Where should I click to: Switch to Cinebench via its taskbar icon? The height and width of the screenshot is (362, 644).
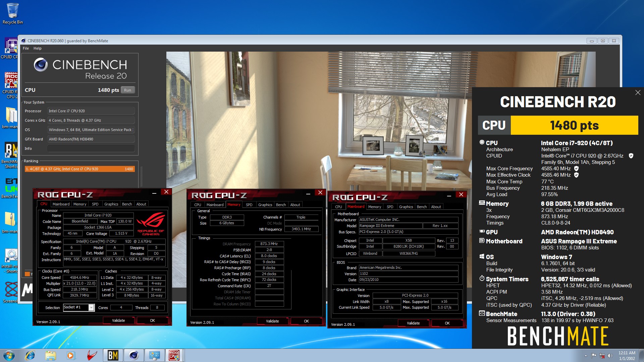click(x=133, y=355)
